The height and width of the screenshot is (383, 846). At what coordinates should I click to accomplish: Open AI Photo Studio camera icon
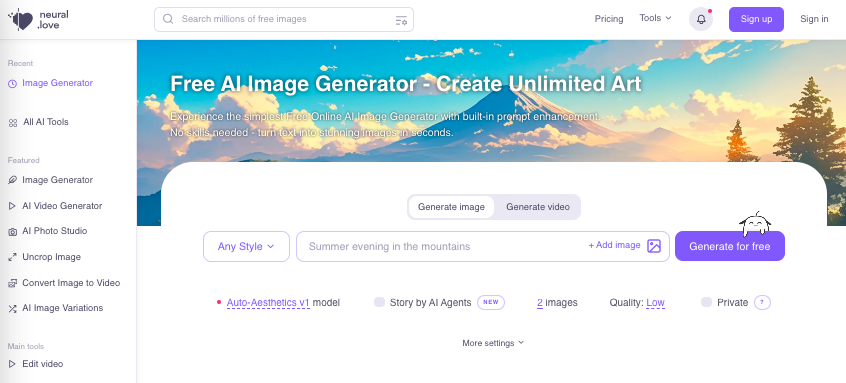pos(12,231)
